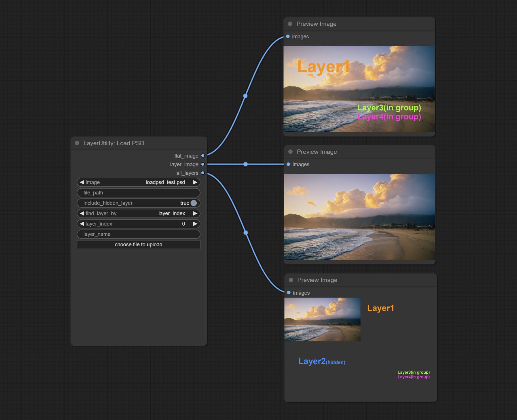This screenshot has width=517, height=420.
Task: Click images input socket on top Preview Image
Action: pyautogui.click(x=288, y=36)
